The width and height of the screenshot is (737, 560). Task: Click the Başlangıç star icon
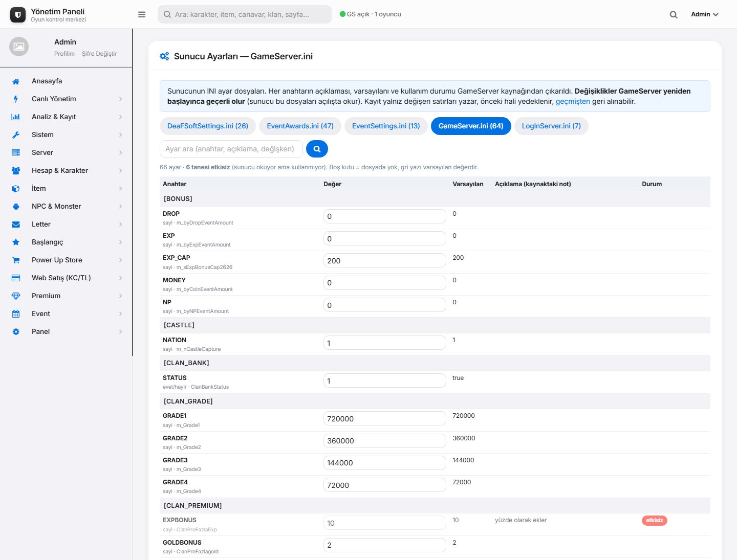(x=16, y=242)
